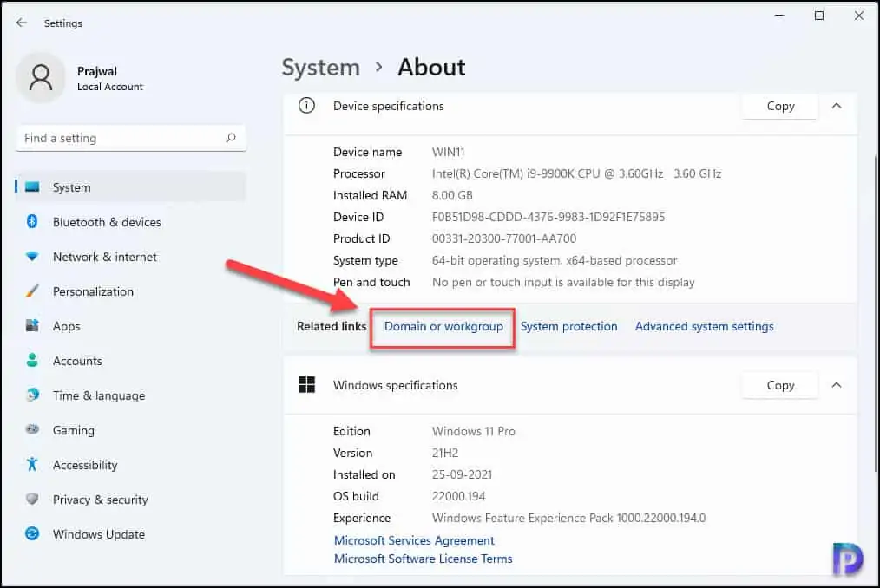Viewport: 880px width, 588px height.
Task: Open Microsoft Services Agreement link
Action: tap(414, 540)
